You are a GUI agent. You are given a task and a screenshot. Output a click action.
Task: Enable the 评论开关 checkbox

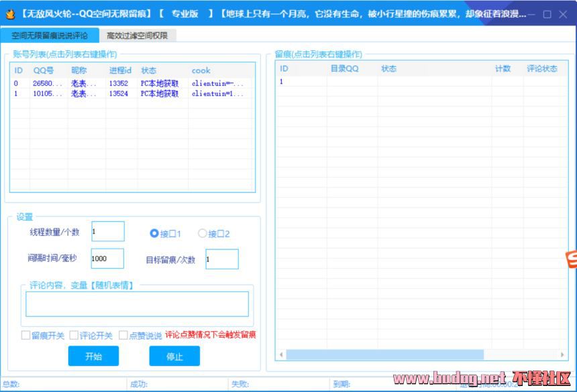click(x=74, y=335)
